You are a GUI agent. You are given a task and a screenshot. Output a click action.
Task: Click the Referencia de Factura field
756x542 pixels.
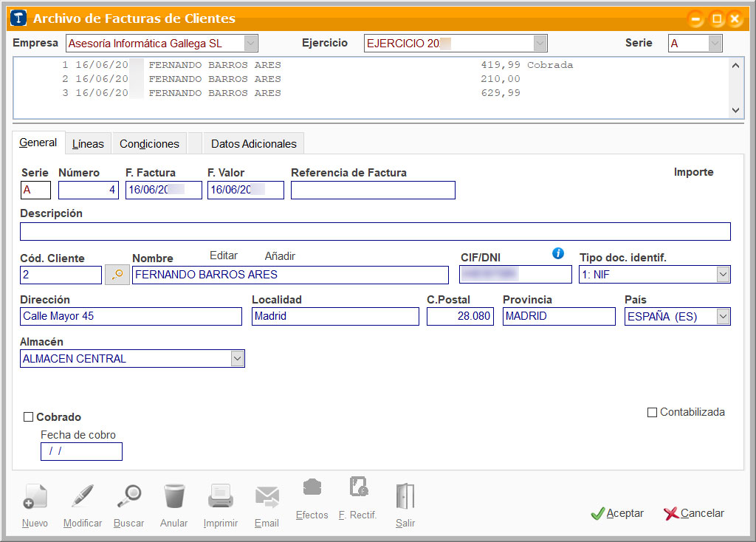[373, 190]
